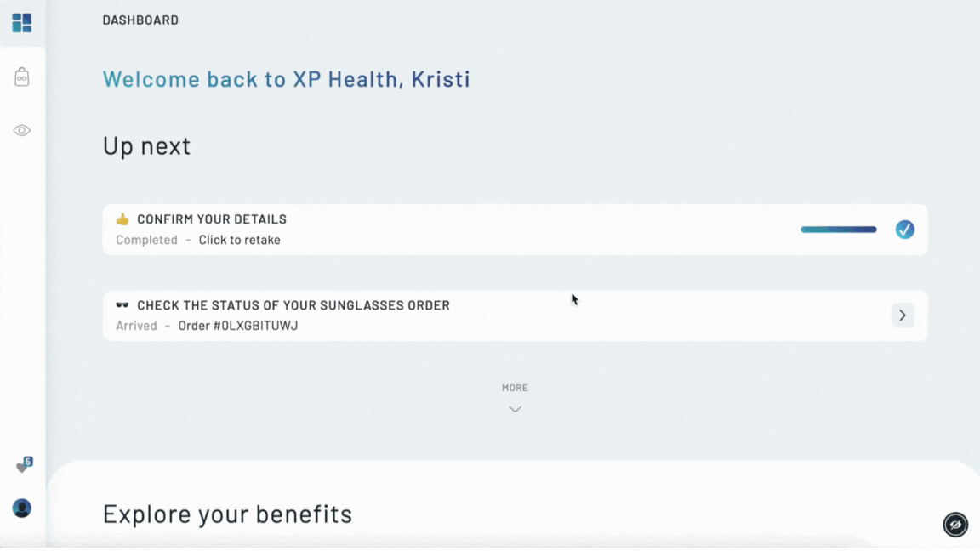Open sunglasses order with right chevron
The image size is (980, 551).
[x=903, y=315]
